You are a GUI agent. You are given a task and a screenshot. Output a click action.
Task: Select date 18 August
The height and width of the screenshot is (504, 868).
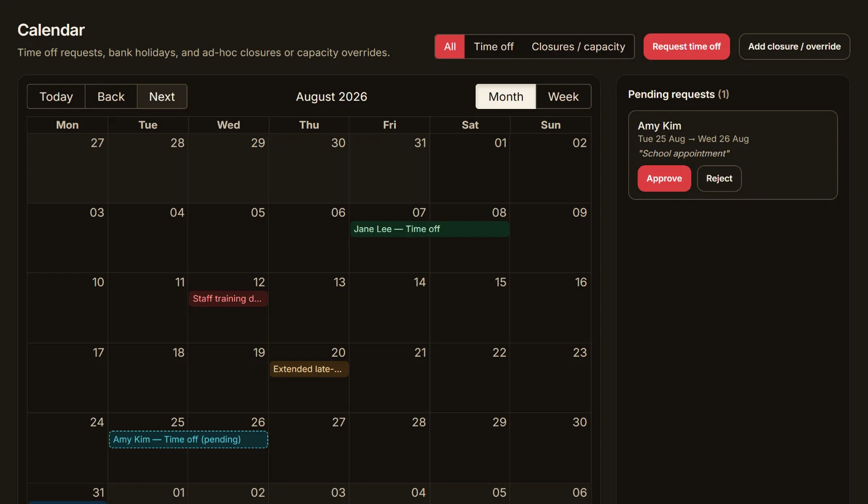178,353
